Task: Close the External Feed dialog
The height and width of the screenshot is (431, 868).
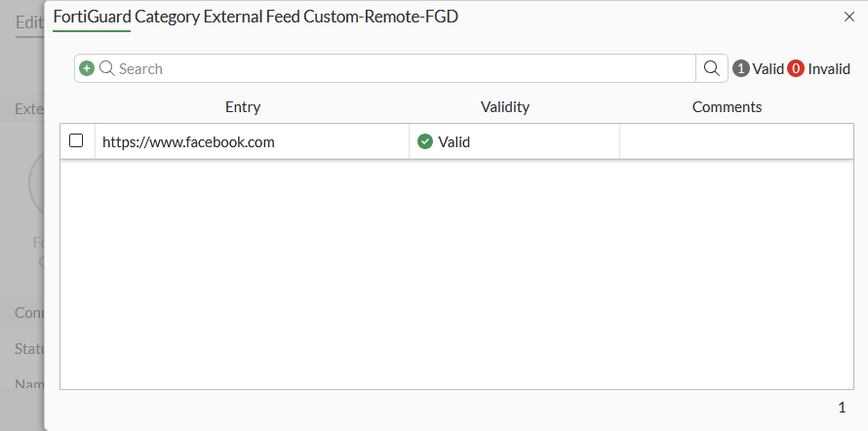Action: [848, 17]
